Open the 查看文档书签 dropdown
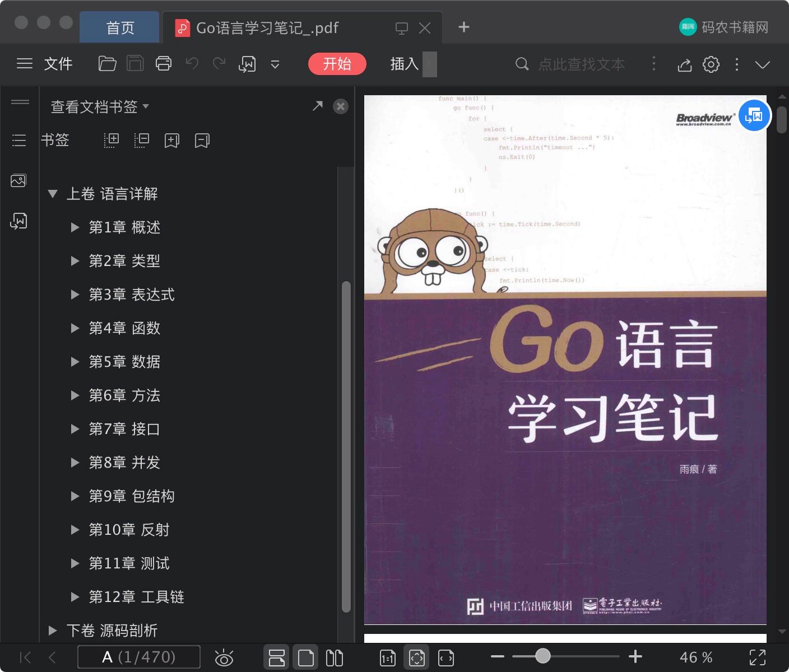789x672 pixels. (x=100, y=106)
